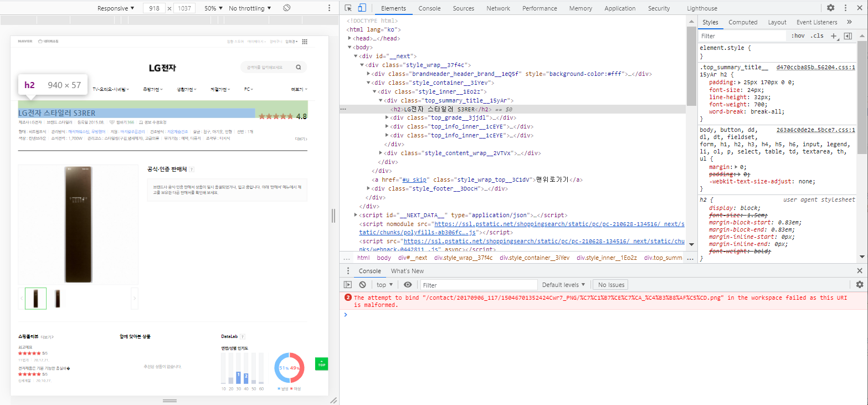Follow the #u_skip href link
868x405 pixels.
point(414,180)
